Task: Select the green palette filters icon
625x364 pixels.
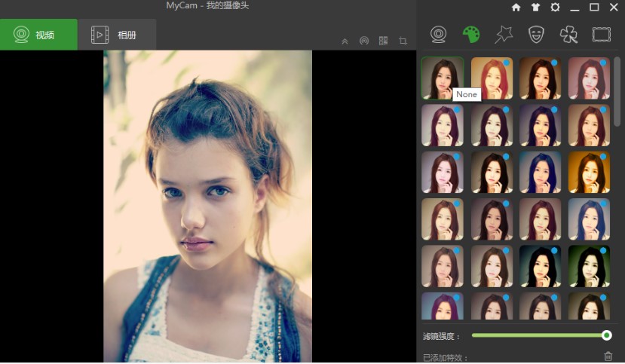Action: pyautogui.click(x=470, y=35)
